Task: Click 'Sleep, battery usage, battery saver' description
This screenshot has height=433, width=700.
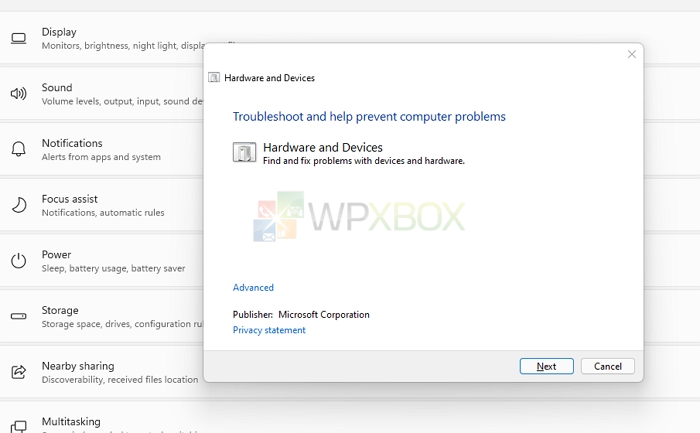Action: click(x=113, y=268)
